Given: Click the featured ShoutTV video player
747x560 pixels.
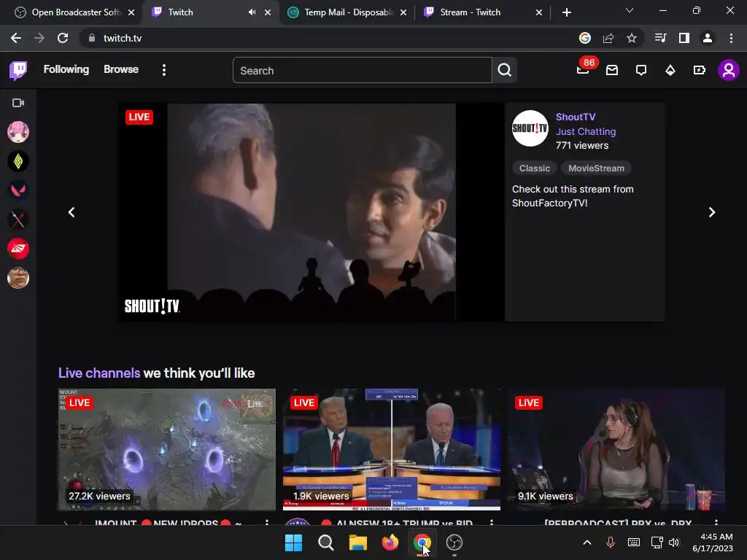Looking at the screenshot, I should 311,212.
